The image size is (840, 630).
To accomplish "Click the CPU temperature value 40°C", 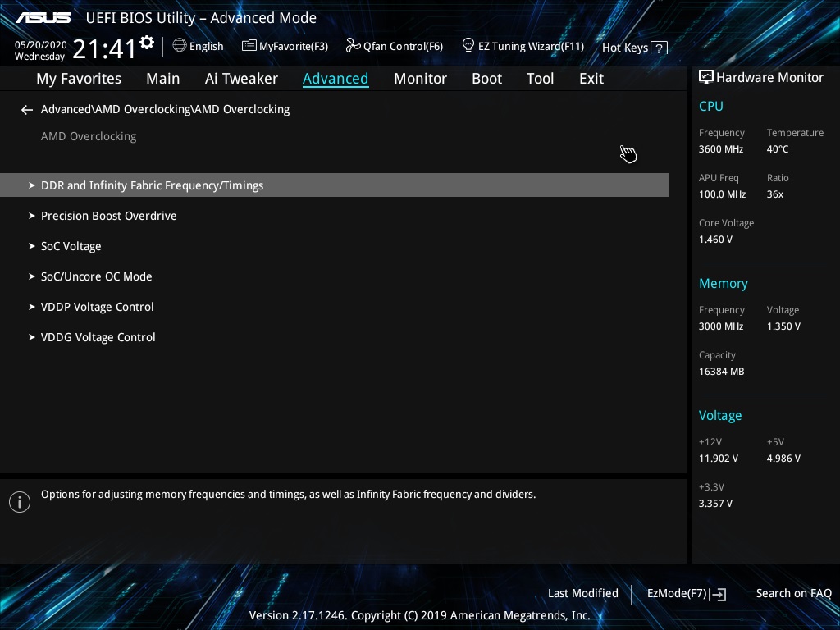I will point(778,149).
